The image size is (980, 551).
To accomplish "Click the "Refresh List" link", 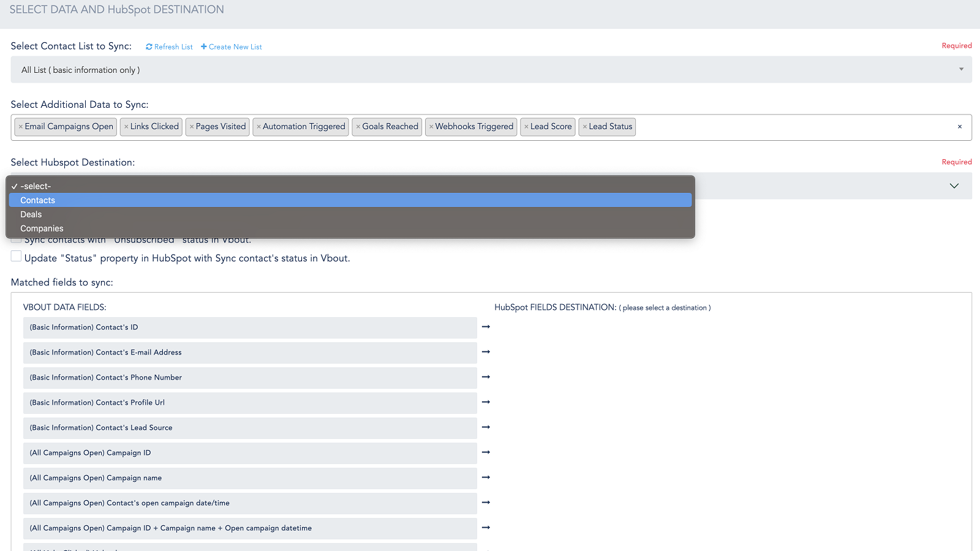I will coord(168,47).
